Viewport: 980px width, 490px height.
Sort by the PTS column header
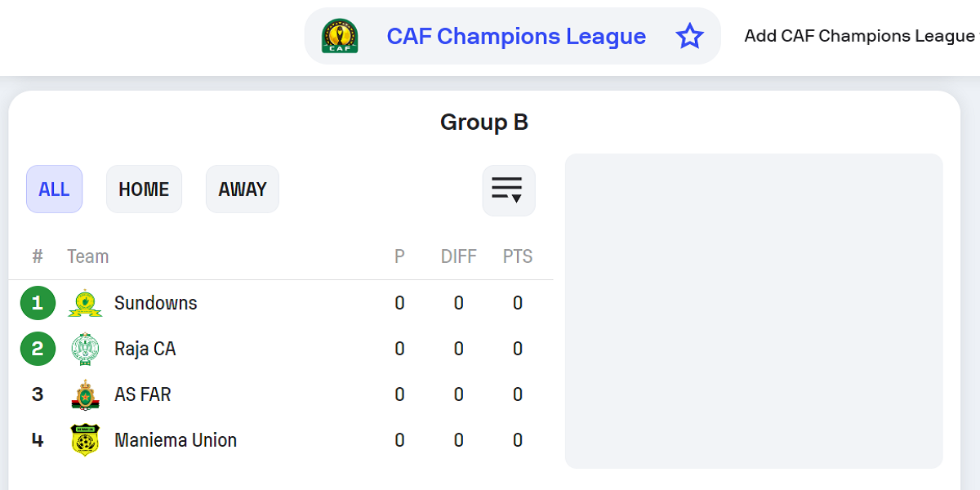click(518, 256)
